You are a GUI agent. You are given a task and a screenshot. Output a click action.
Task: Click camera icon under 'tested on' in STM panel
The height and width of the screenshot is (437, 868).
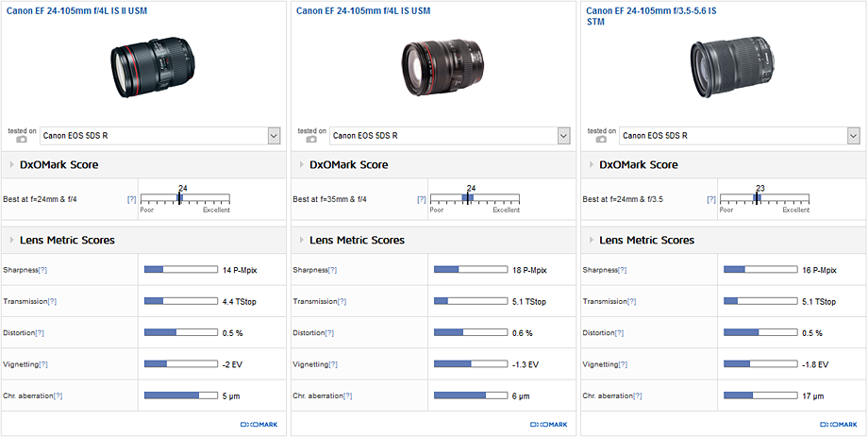tap(602, 140)
